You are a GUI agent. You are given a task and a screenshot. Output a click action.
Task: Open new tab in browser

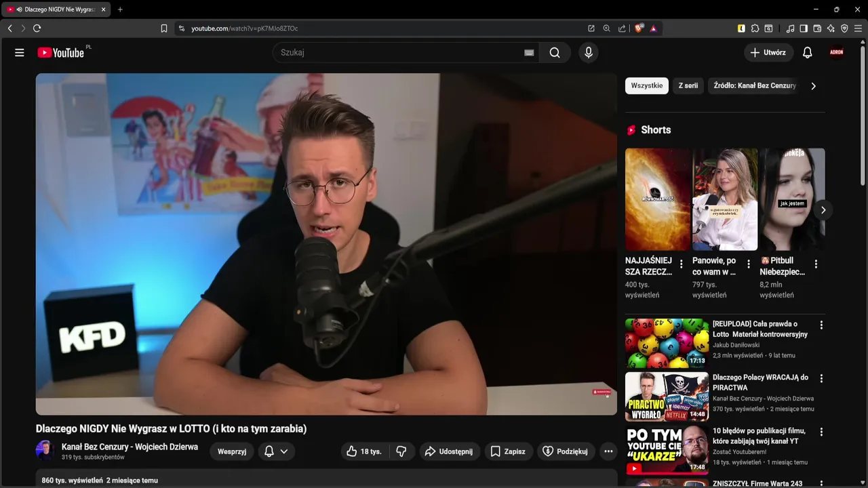pyautogui.click(x=120, y=9)
